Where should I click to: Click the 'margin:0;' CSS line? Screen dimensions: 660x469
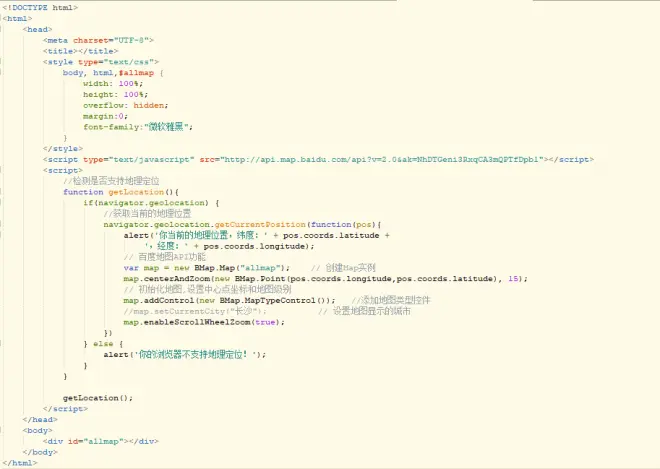105,116
